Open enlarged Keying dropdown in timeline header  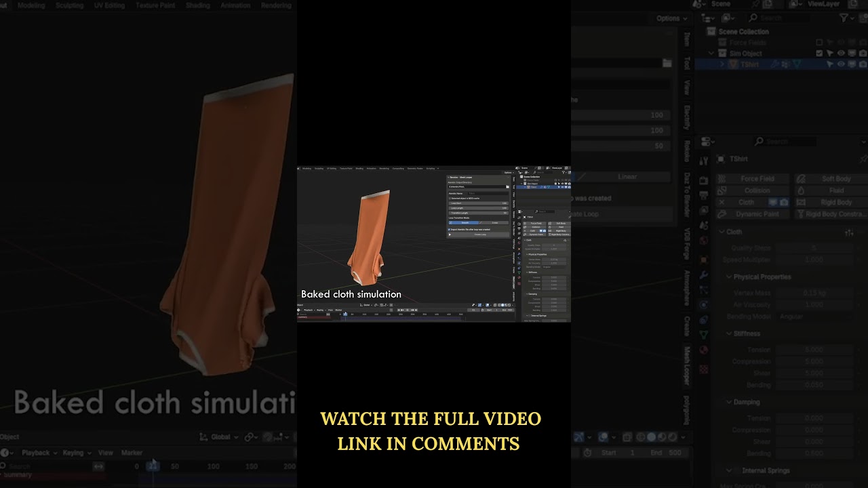coord(77,453)
